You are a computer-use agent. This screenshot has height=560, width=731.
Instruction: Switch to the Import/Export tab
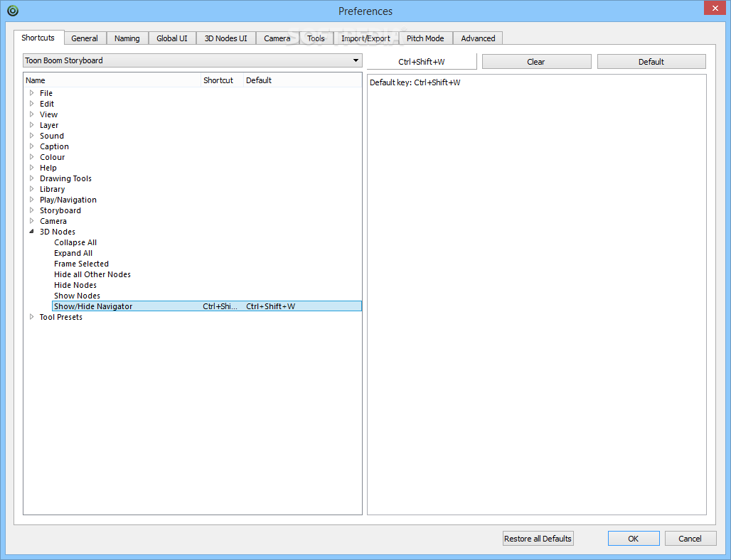point(365,38)
